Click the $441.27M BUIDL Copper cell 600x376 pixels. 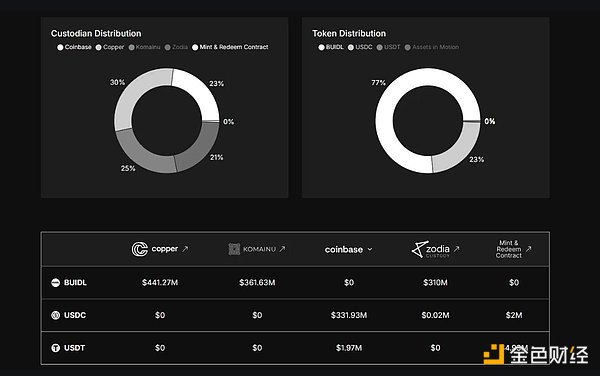pos(160,283)
